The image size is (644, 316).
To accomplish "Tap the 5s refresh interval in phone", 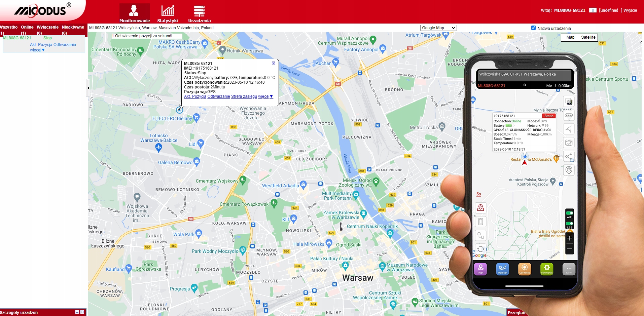I will point(479,194).
